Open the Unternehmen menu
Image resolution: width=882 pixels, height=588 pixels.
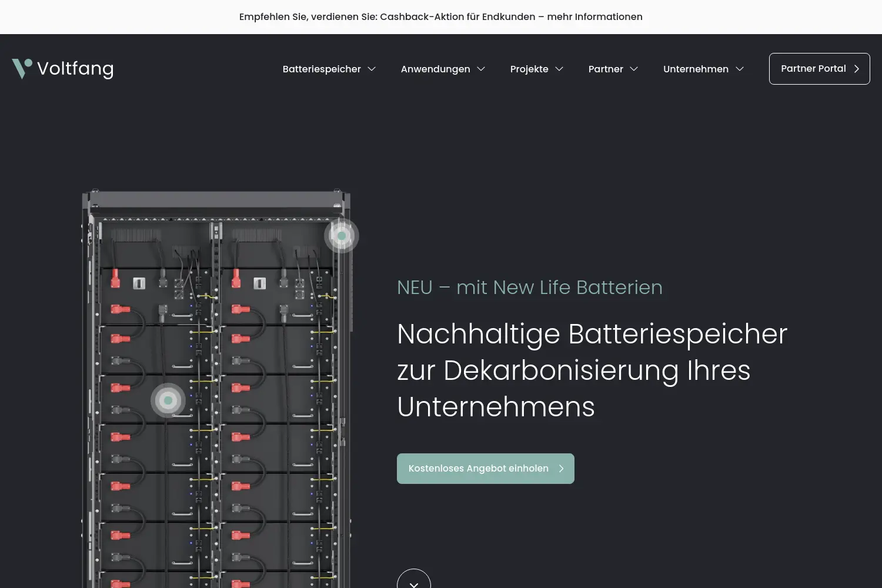point(696,69)
